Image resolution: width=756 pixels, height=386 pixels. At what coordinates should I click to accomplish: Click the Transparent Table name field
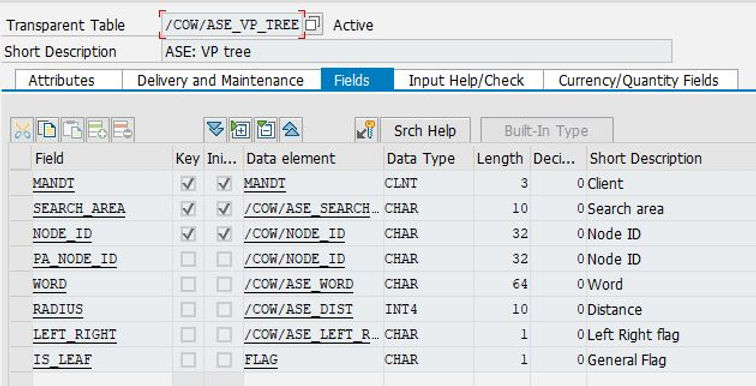click(x=232, y=25)
